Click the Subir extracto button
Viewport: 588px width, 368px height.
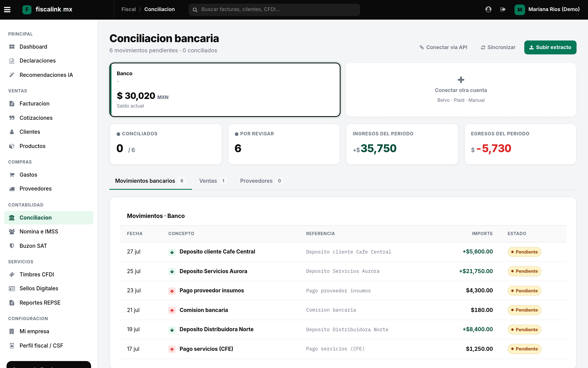[550, 47]
